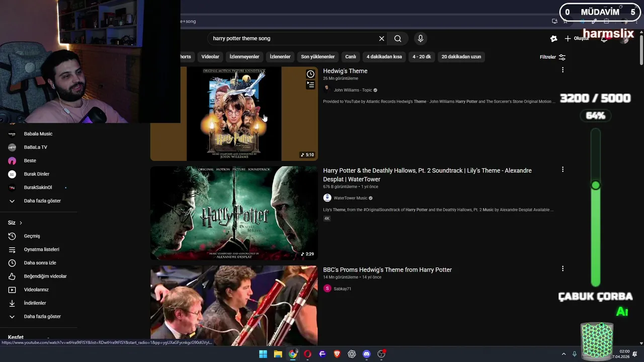The width and height of the screenshot is (644, 362).
Task: Open BBC's Proms Hedwig's Theme title
Action: [x=387, y=270]
